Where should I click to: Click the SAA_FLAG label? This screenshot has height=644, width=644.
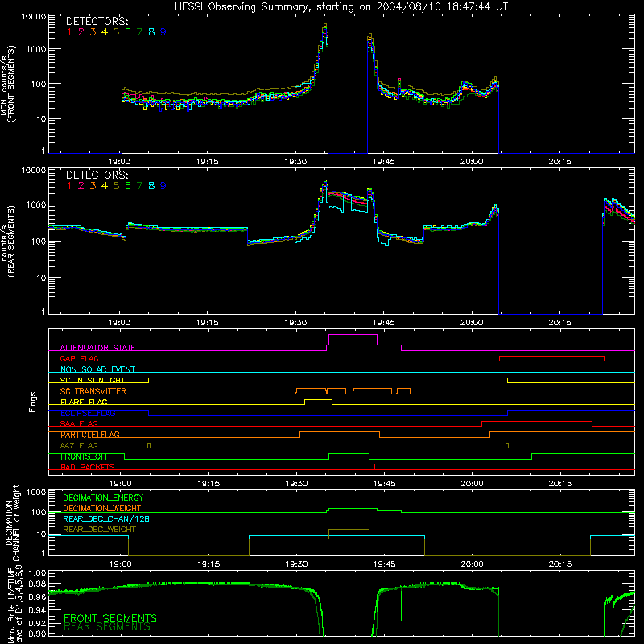coord(79,423)
